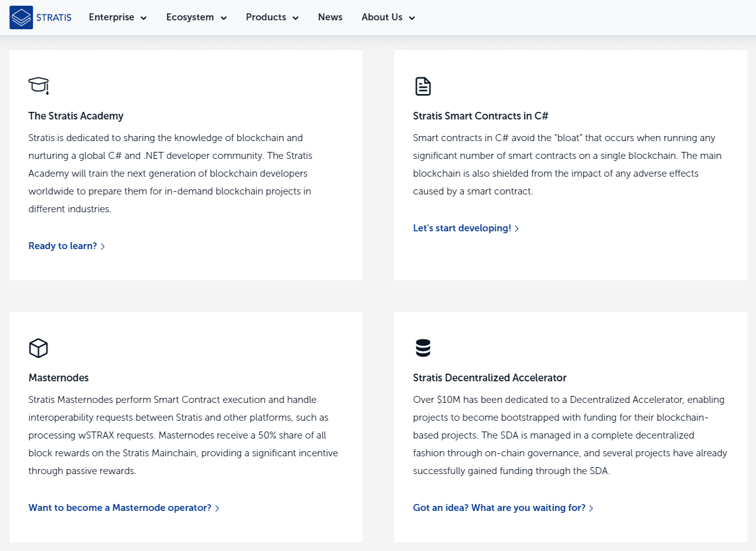Follow the "Let's start developing!" link
The image size is (756, 551).
[462, 228]
